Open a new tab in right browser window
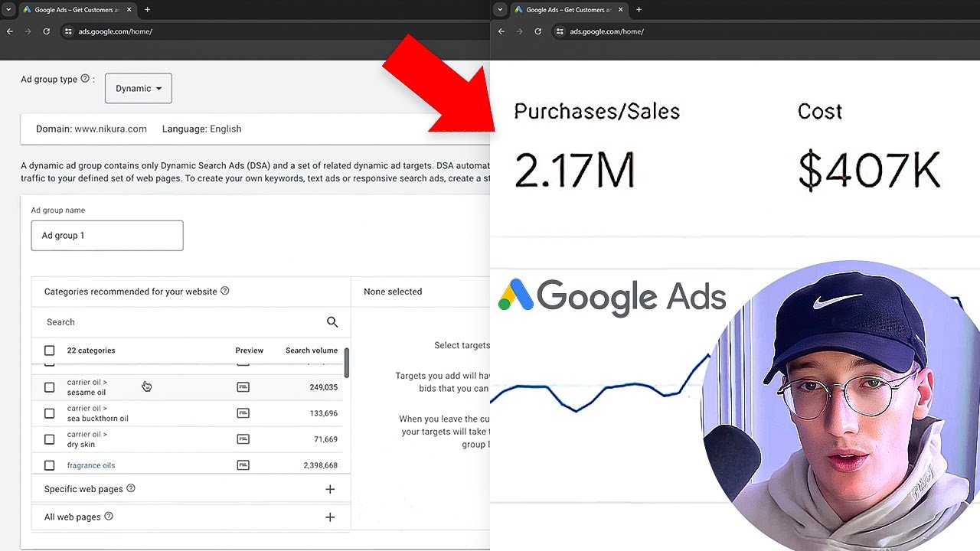 tap(639, 10)
